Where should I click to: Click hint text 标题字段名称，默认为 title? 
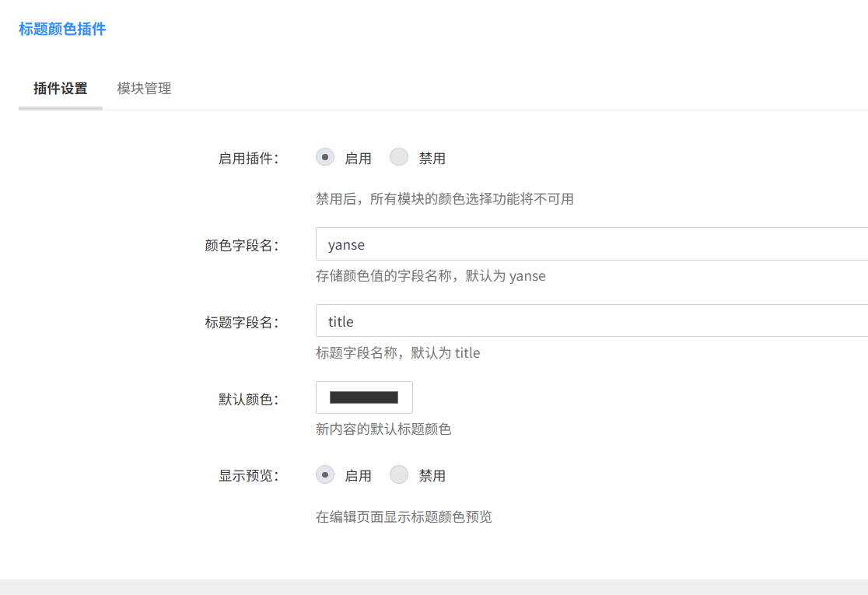[398, 352]
